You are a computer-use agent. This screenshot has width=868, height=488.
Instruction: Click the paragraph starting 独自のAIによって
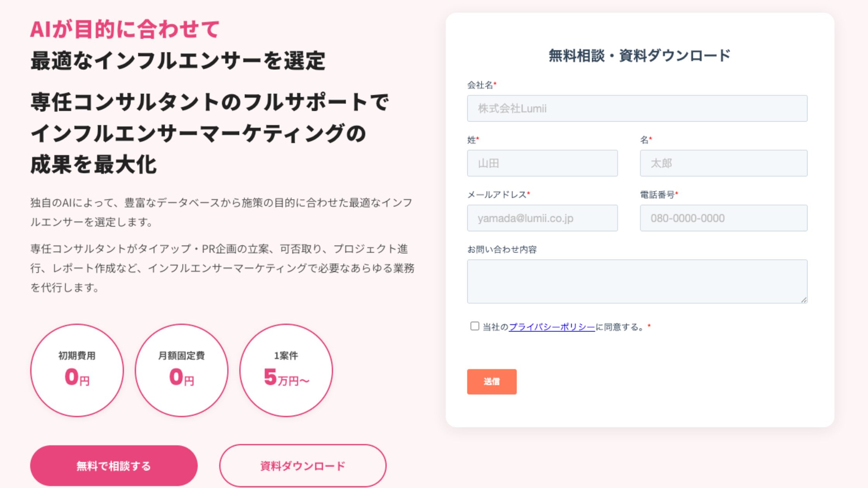222,212
